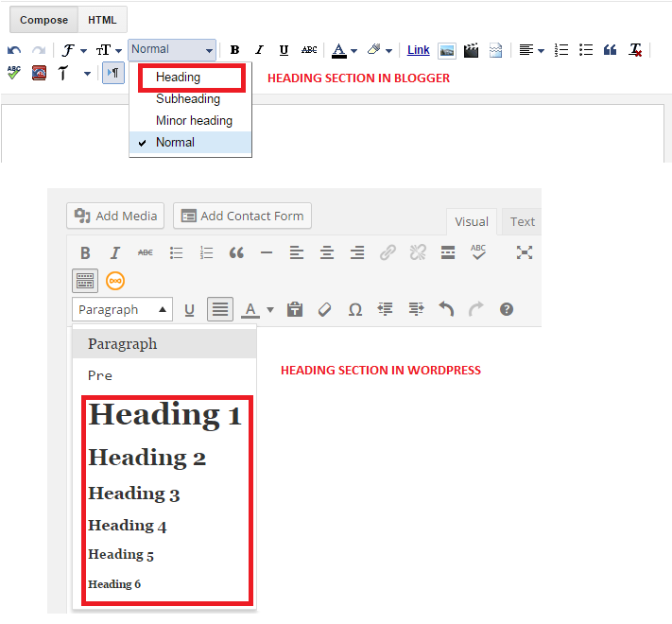Toggle the left-to-right paragraph direction button
The height and width of the screenshot is (624, 672).
pos(113,73)
